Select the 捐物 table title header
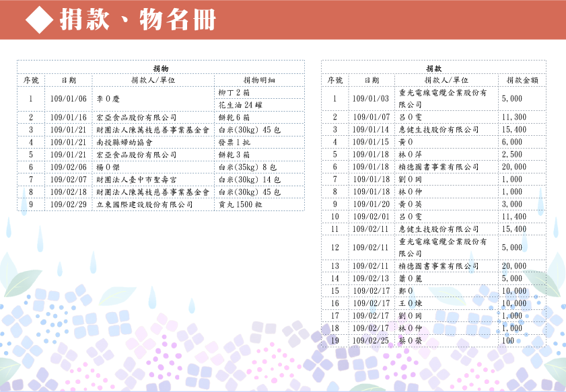566x392 pixels. coord(160,68)
